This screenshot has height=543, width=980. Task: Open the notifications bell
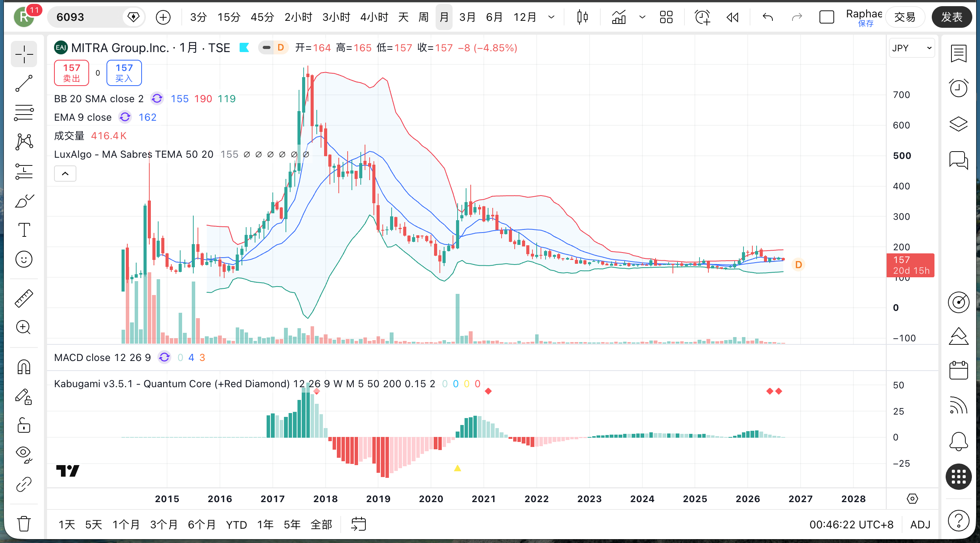coord(958,441)
